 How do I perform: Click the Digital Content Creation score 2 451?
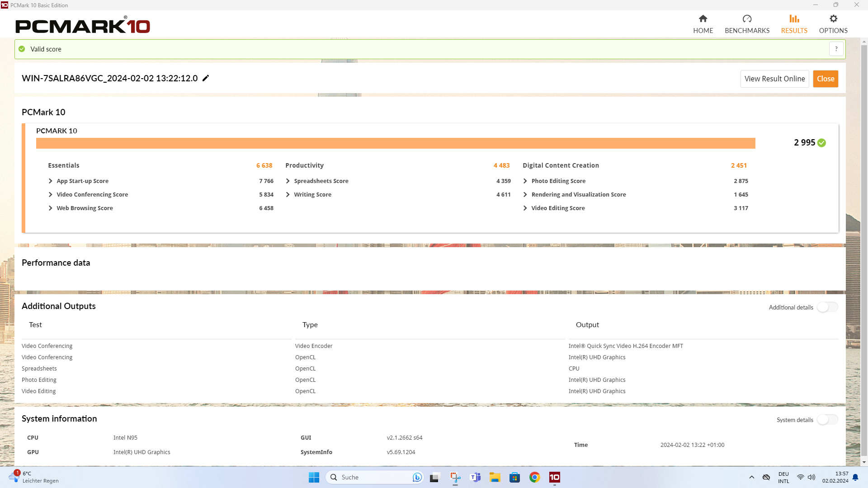pos(739,165)
